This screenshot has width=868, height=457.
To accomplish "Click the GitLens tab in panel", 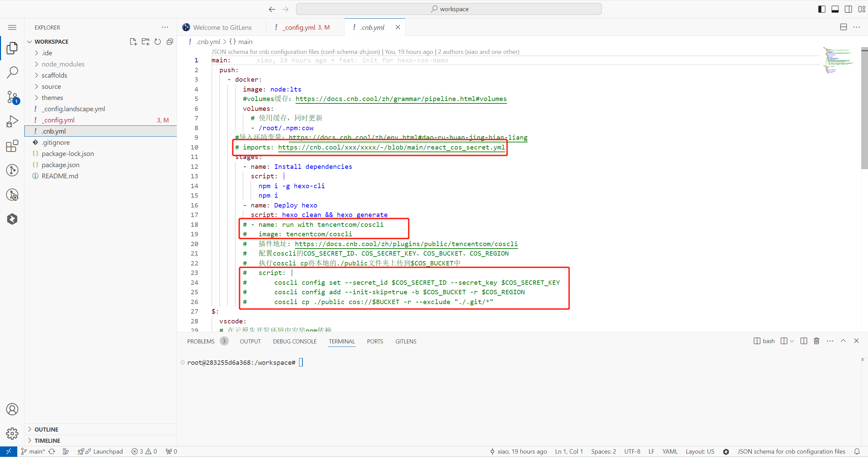I will 405,341.
